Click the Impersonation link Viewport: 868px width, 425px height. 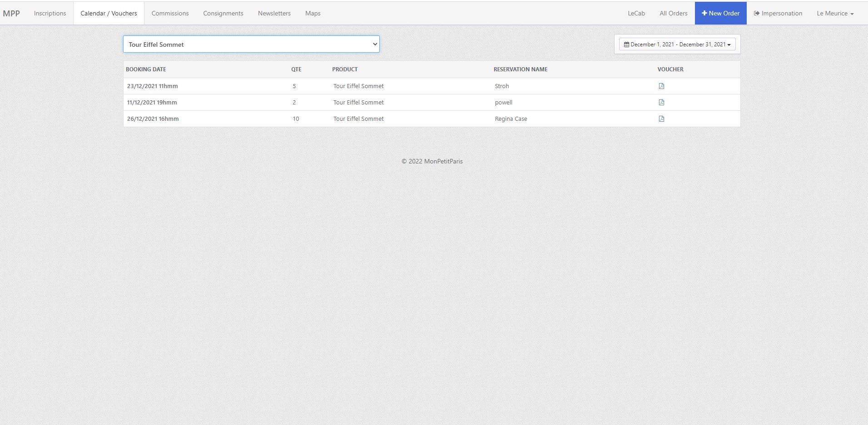pyautogui.click(x=778, y=13)
